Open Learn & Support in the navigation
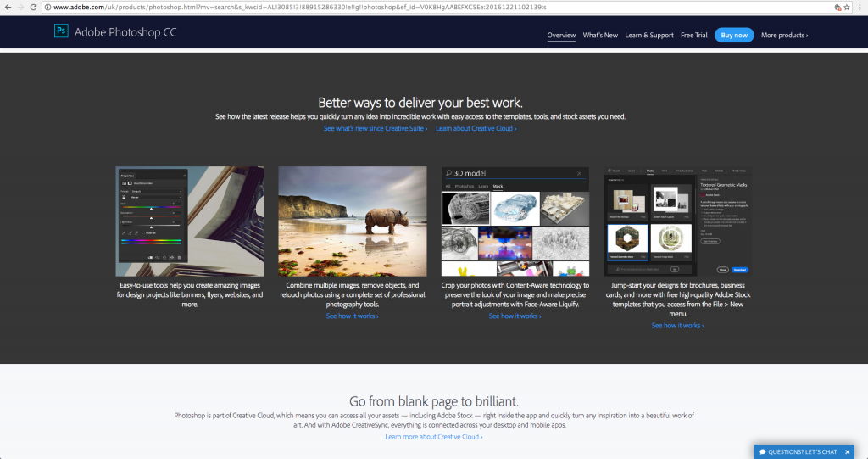The width and height of the screenshot is (868, 459). tap(649, 35)
